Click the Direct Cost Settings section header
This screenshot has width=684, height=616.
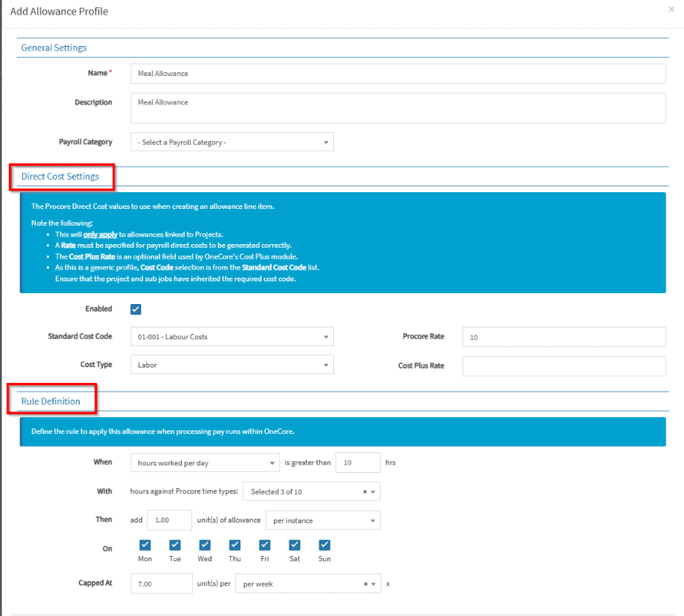pyautogui.click(x=60, y=177)
